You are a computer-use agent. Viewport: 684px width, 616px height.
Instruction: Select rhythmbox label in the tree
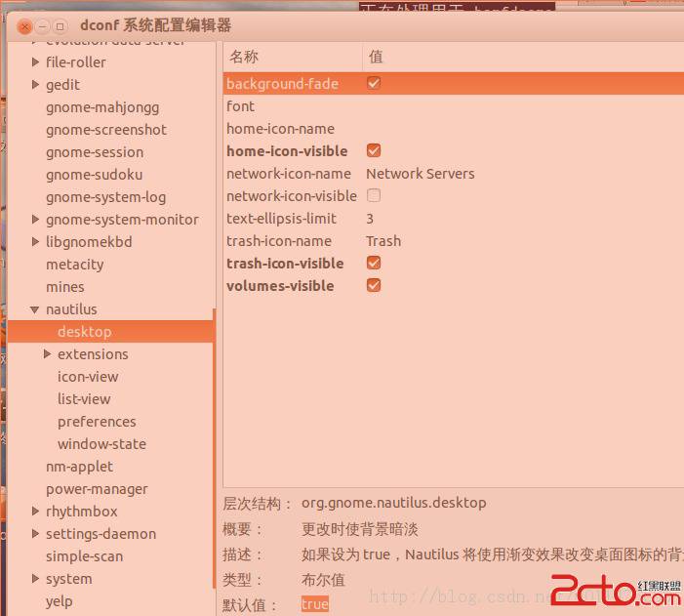click(x=82, y=512)
